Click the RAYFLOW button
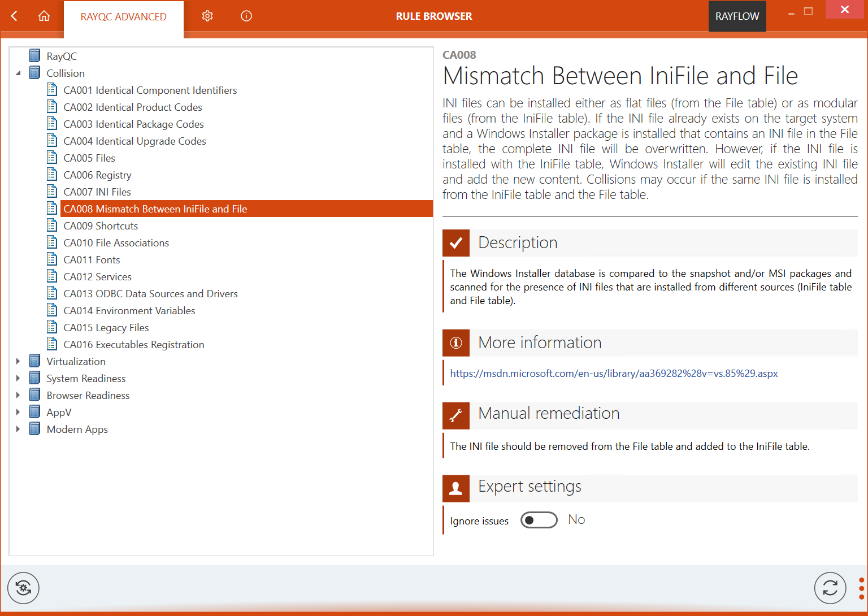The height and width of the screenshot is (616, 868). pyautogui.click(x=737, y=16)
